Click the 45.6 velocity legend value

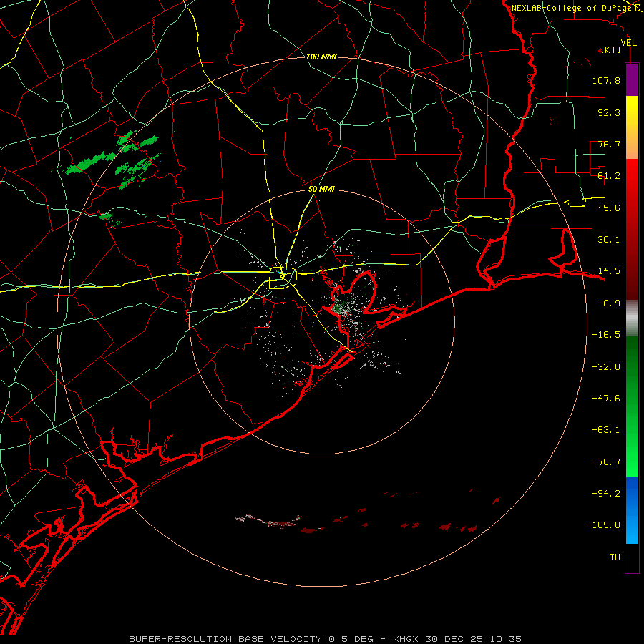(609, 208)
